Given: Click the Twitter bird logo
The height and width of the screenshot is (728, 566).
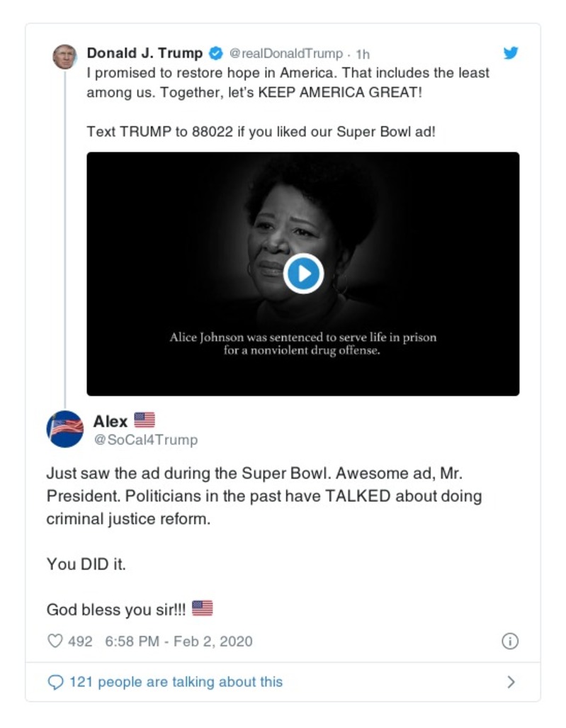Looking at the screenshot, I should click(510, 53).
